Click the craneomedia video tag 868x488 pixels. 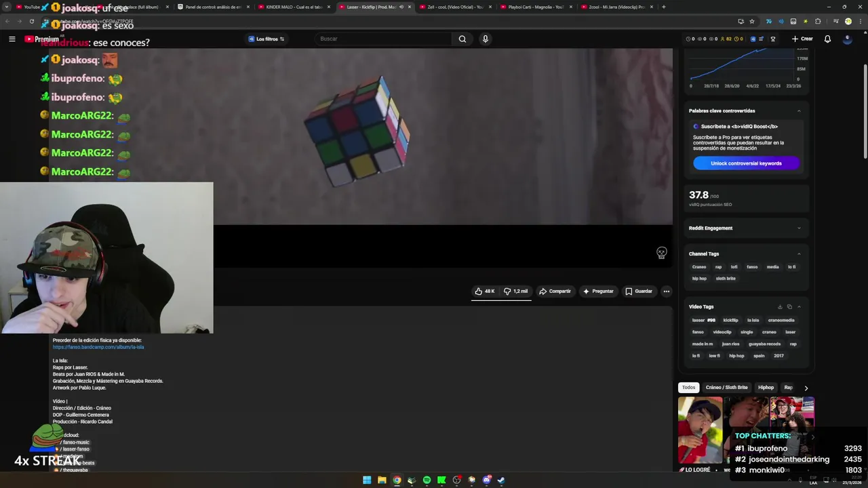click(x=781, y=321)
